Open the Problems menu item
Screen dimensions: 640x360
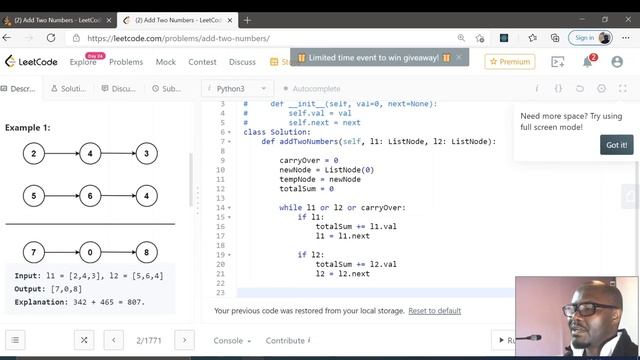(126, 62)
